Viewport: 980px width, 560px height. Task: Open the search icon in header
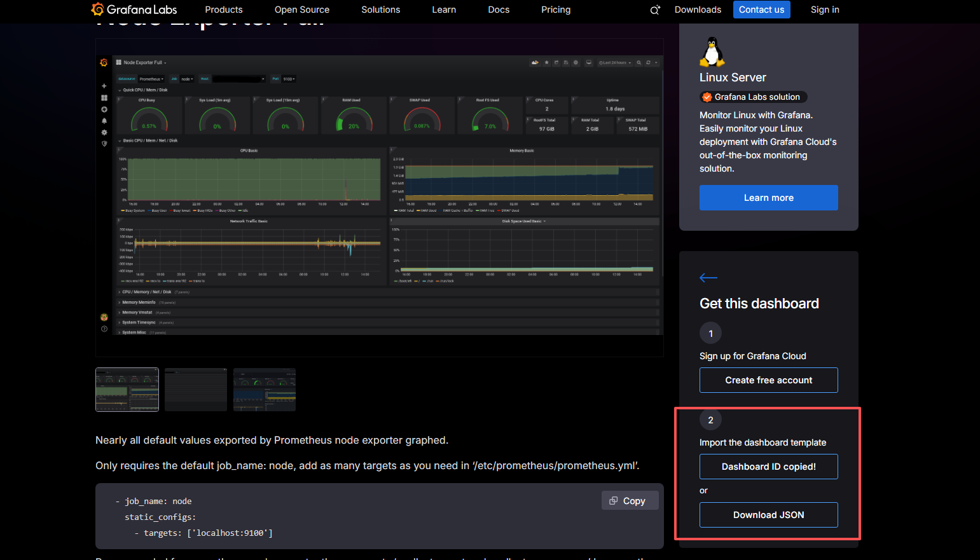655,10
